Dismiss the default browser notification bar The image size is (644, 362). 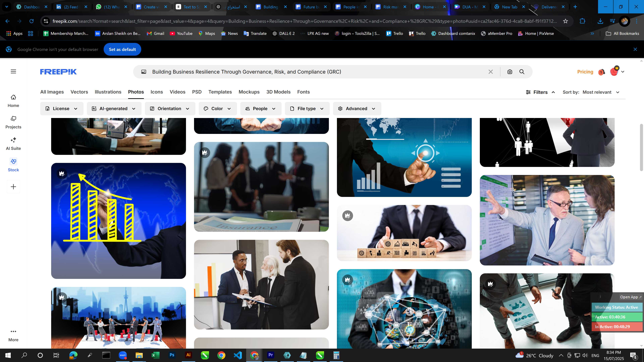pyautogui.click(x=635, y=49)
